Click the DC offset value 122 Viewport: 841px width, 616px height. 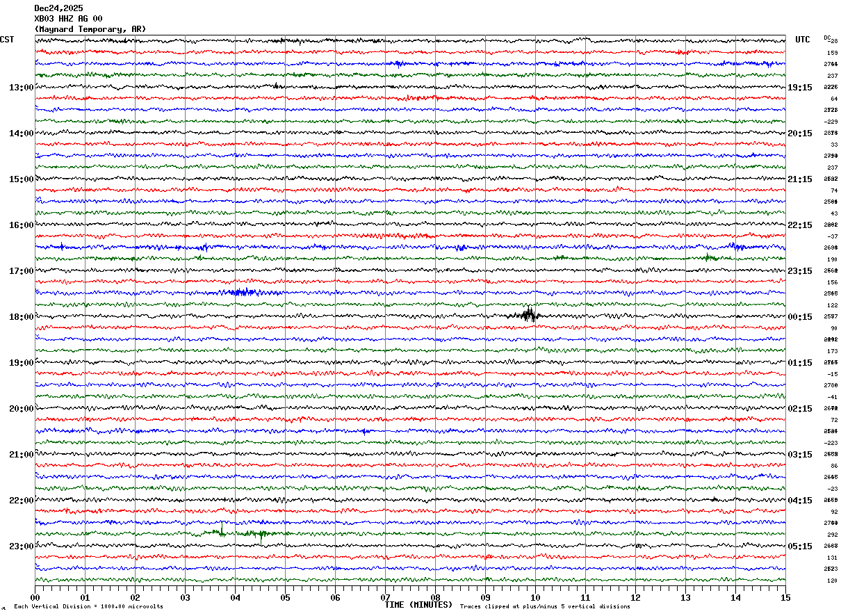point(832,305)
